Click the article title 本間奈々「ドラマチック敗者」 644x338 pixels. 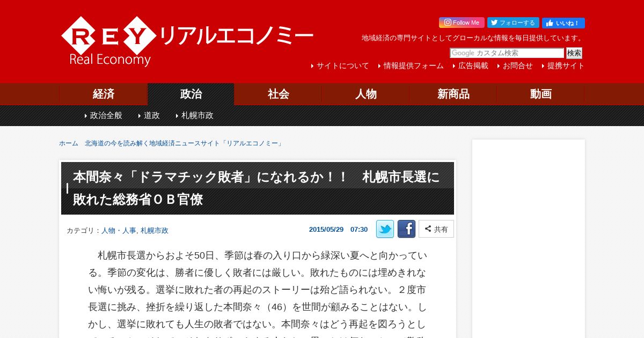click(257, 188)
